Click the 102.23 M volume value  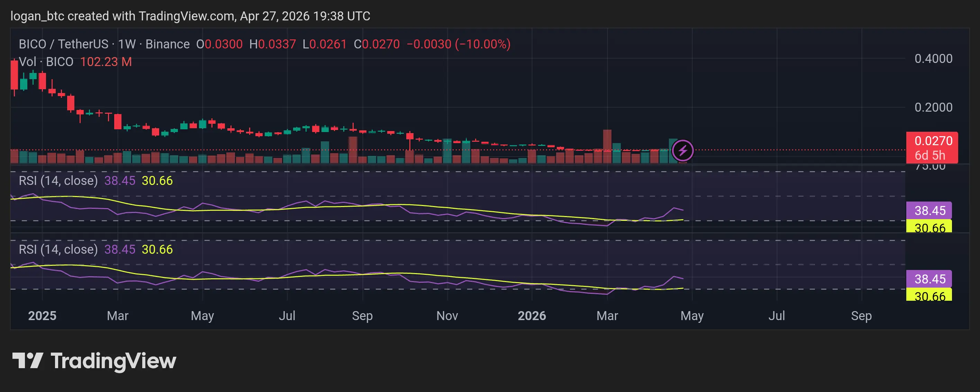click(106, 62)
